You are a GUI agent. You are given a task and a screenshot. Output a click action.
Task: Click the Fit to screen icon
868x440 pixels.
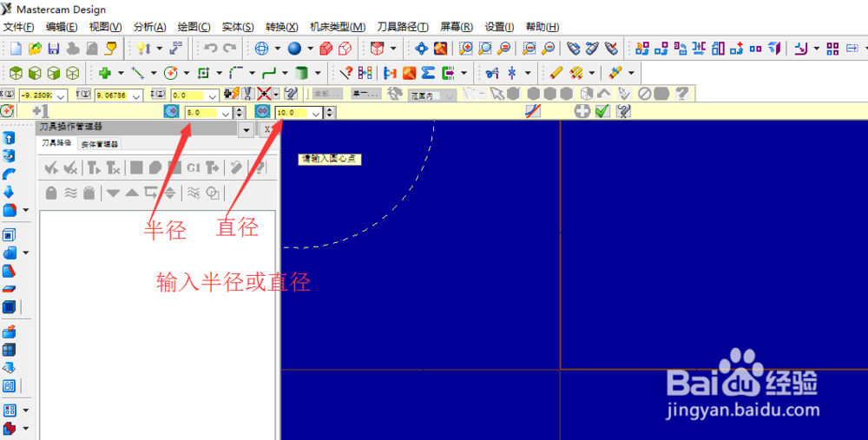pyautogui.click(x=422, y=49)
